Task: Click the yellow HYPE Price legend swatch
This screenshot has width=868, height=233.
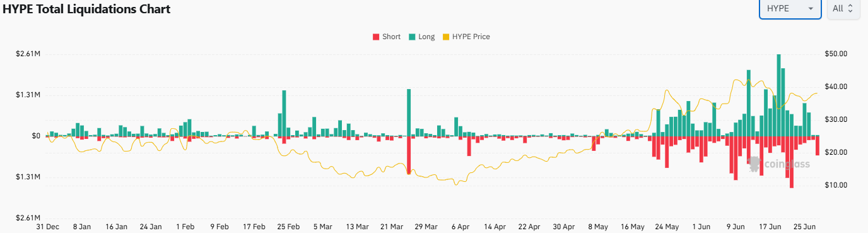Action: 445,37
